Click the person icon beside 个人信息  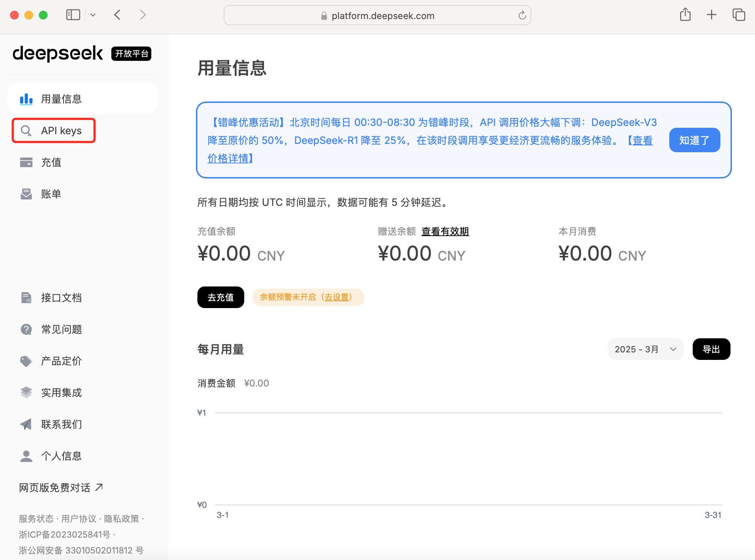[x=26, y=456]
